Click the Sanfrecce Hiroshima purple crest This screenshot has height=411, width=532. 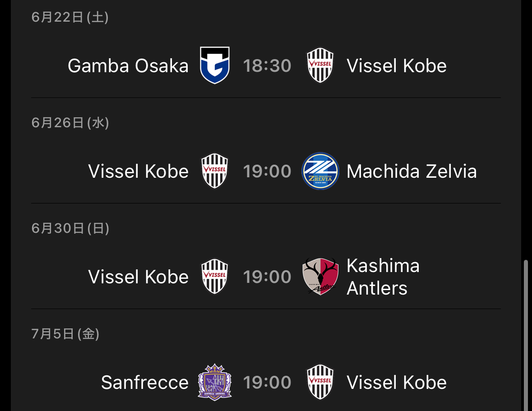(215, 382)
